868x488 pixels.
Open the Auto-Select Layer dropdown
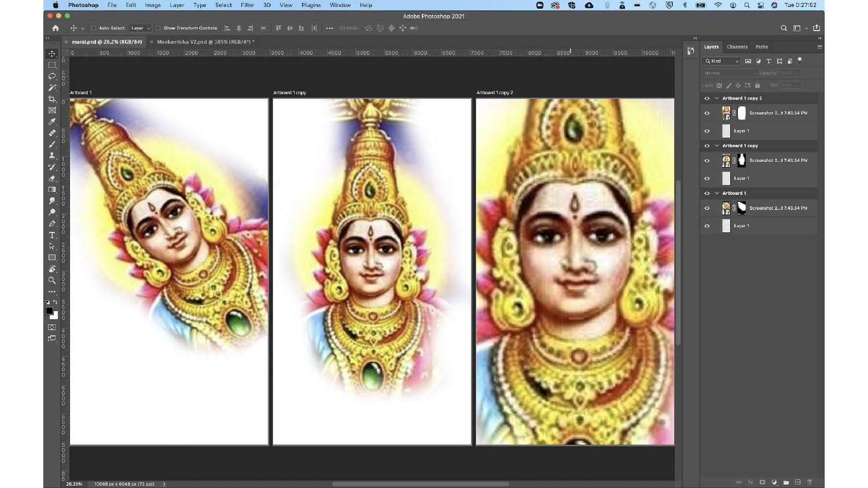(x=140, y=28)
